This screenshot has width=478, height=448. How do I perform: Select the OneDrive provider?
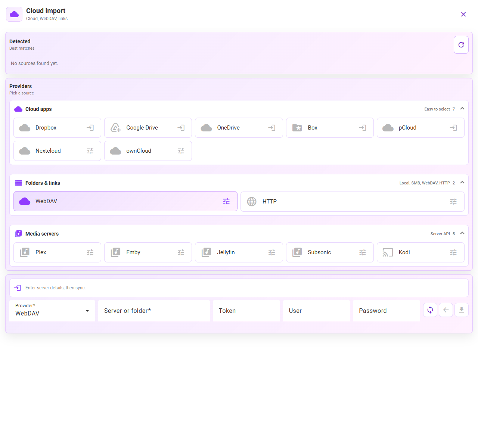[239, 128]
